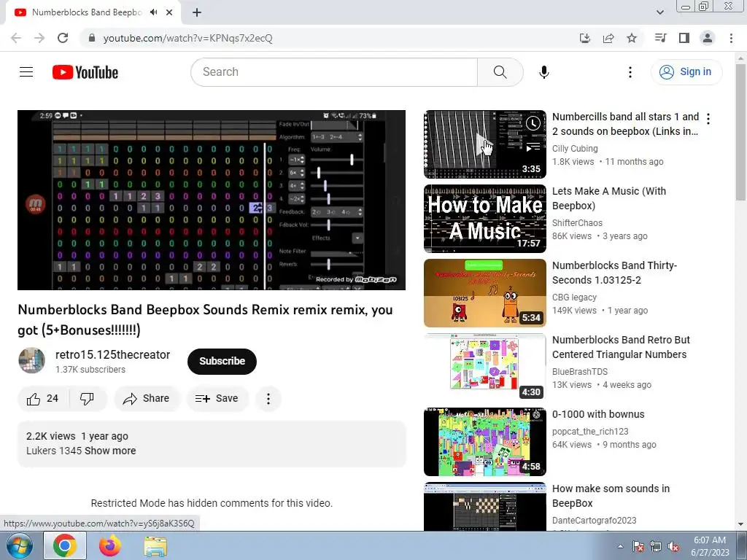This screenshot has height=560, width=747.
Task: Click the Share button
Action: 146,399
